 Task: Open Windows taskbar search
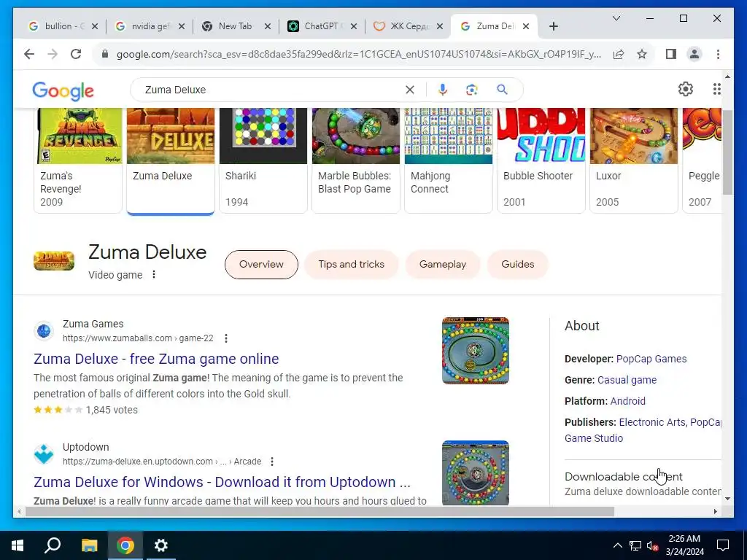pos(53,545)
